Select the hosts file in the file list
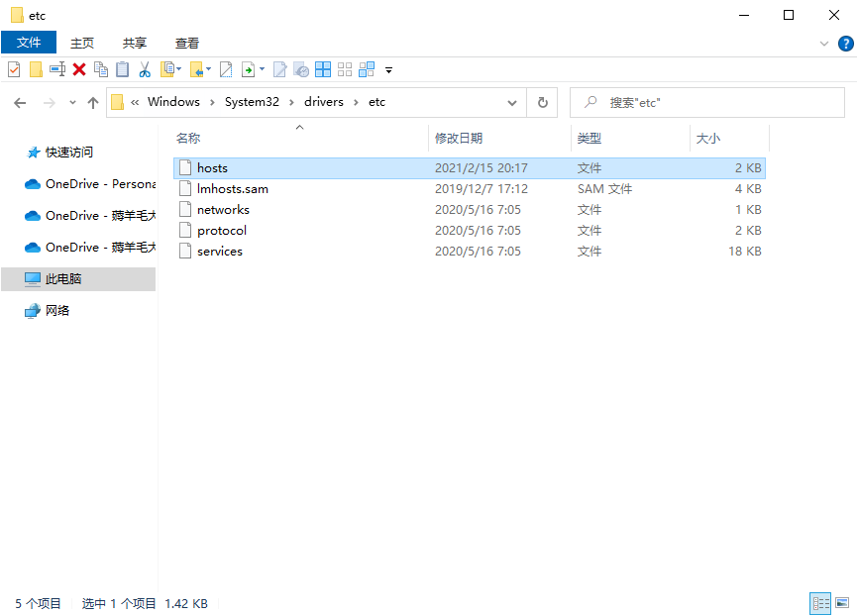The image size is (858, 616). point(211,167)
